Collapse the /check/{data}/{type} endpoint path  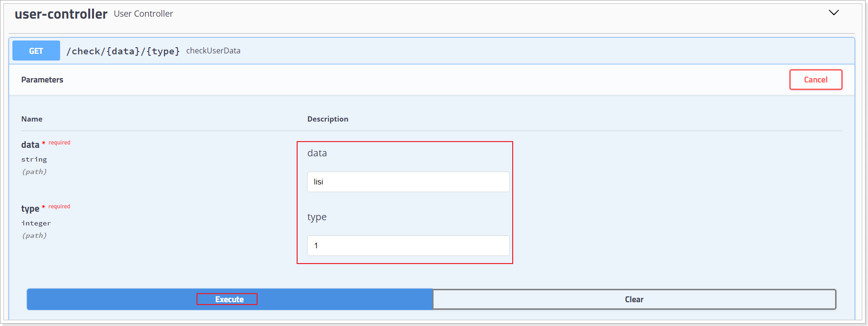tap(123, 51)
